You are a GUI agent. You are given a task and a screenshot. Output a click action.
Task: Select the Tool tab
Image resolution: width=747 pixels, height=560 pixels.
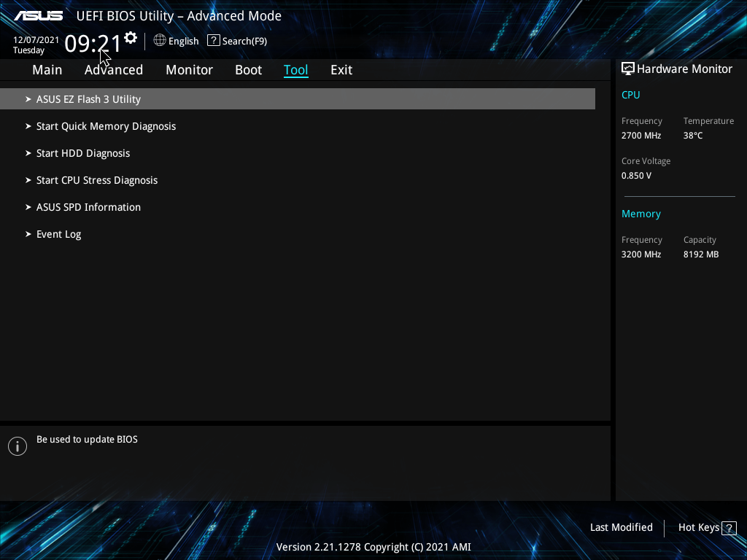pyautogui.click(x=296, y=69)
